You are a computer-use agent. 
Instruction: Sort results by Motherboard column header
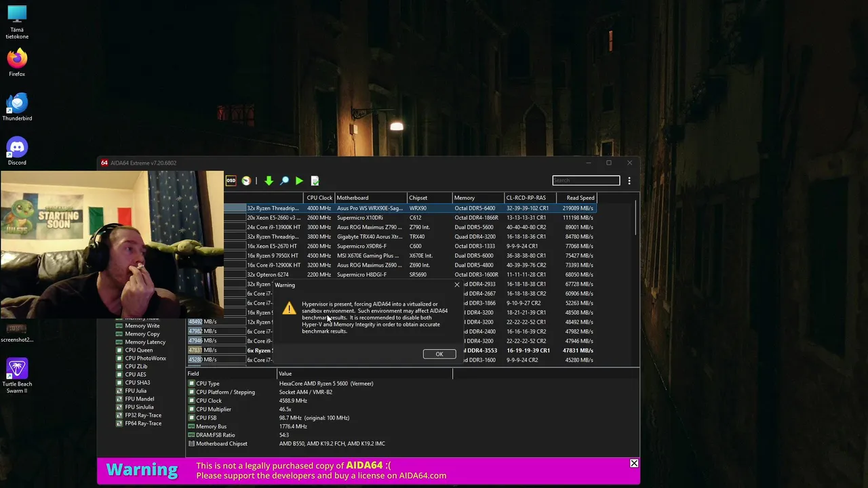tap(370, 198)
